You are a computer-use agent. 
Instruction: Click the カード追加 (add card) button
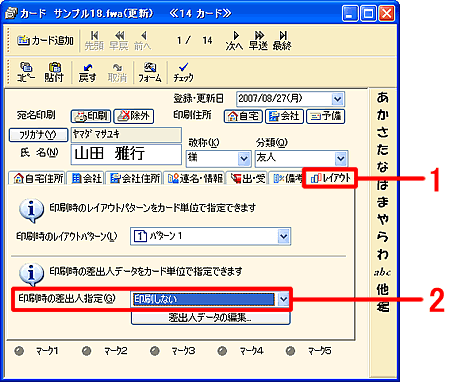point(45,41)
